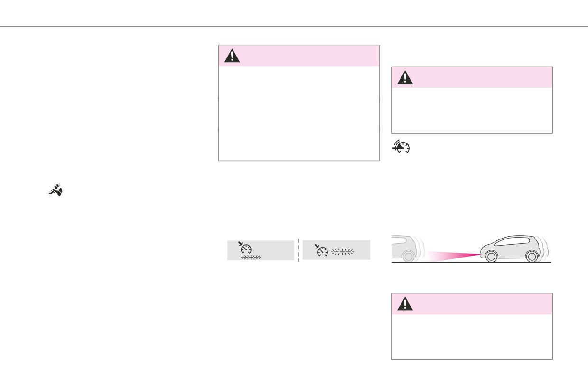Click the dashed divider between the gray panels
The height and width of the screenshot is (392, 588).
pos(299,250)
